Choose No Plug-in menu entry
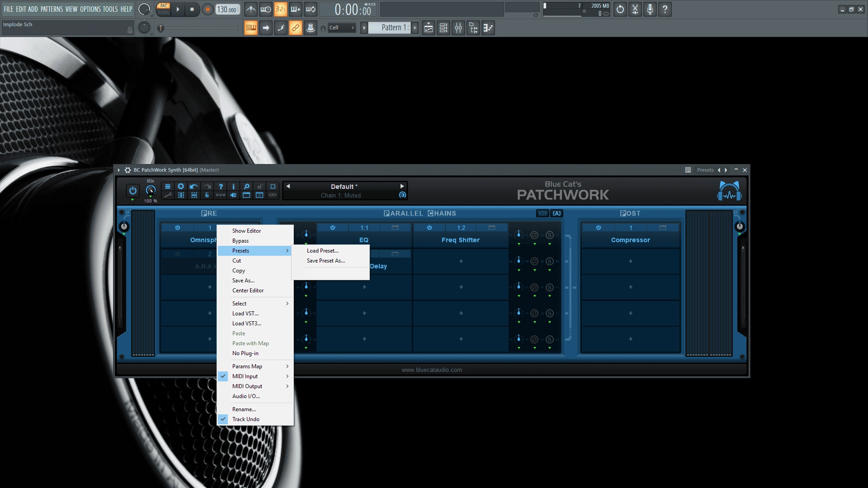 coord(255,353)
